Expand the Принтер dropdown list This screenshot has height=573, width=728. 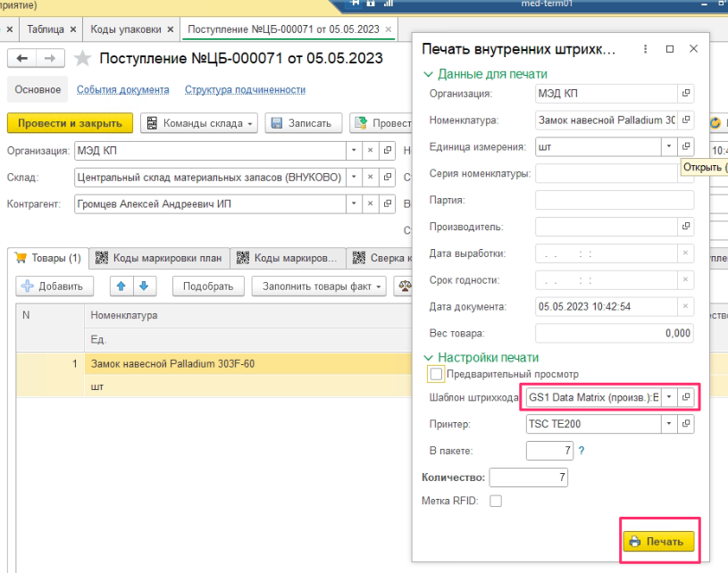pos(669,424)
